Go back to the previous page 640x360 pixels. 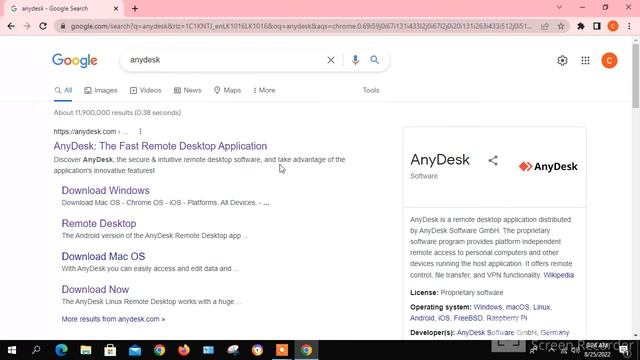(11, 26)
